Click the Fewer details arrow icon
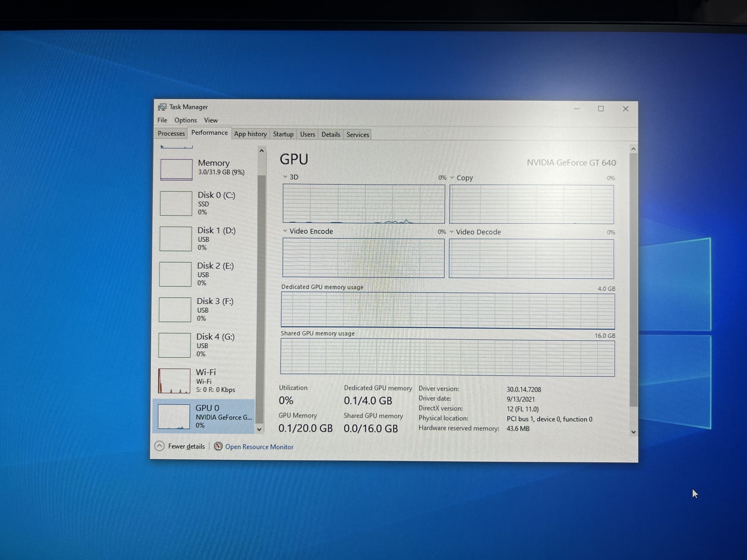This screenshot has width=747, height=560. tap(159, 446)
